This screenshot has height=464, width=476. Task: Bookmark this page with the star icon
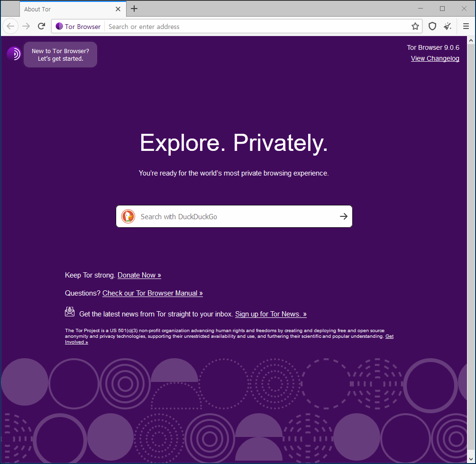[x=415, y=27]
